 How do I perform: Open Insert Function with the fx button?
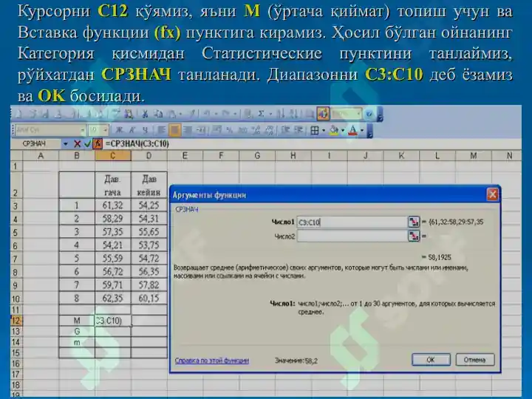point(98,144)
